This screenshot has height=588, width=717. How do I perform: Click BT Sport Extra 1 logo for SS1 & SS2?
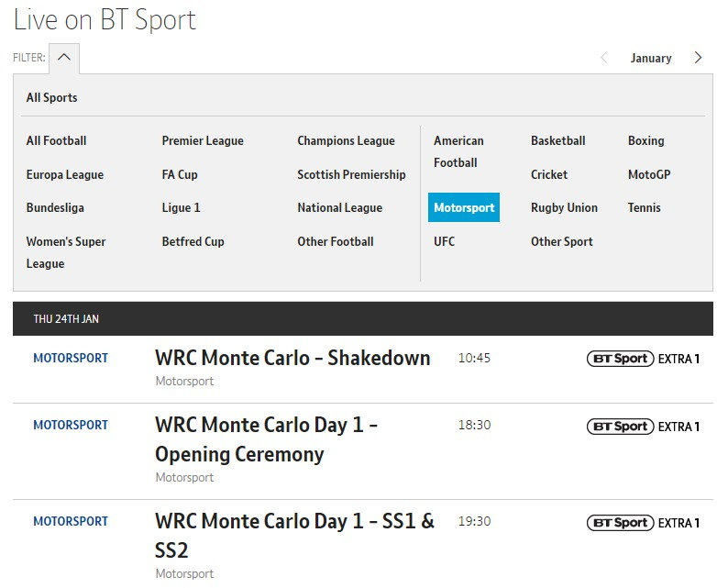pos(643,523)
